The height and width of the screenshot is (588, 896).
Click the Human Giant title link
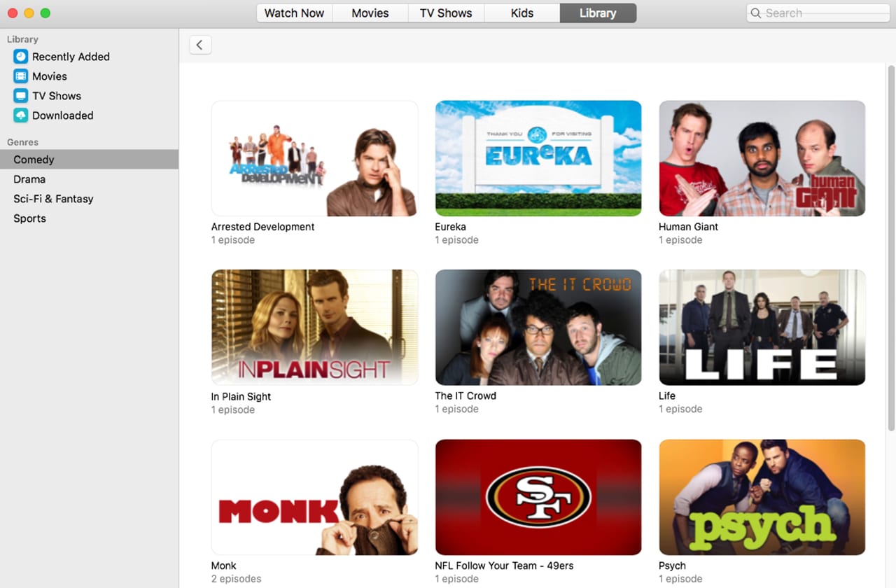[688, 227]
